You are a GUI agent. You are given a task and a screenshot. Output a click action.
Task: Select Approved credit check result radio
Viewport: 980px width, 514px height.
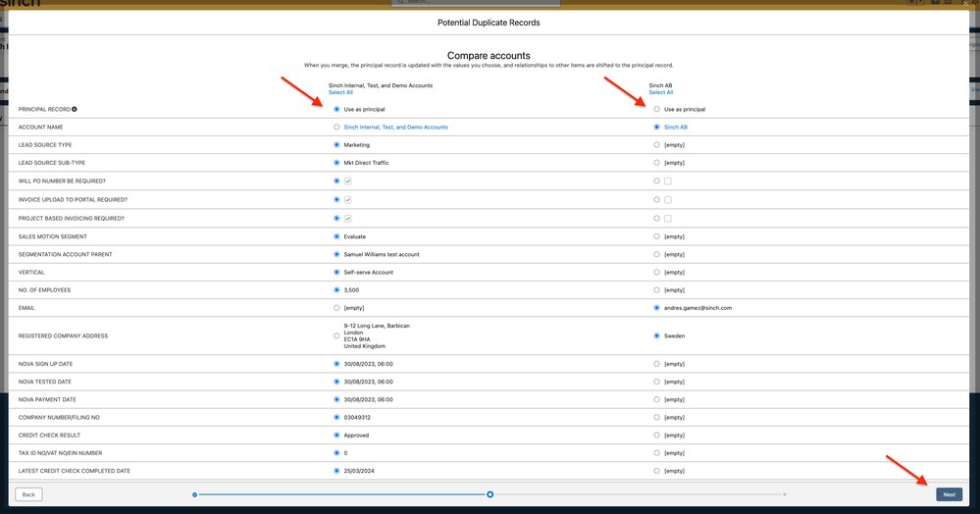click(336, 436)
